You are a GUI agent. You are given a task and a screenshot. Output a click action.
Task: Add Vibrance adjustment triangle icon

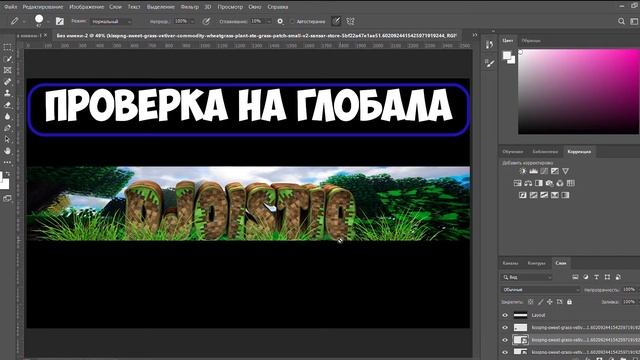[565, 171]
